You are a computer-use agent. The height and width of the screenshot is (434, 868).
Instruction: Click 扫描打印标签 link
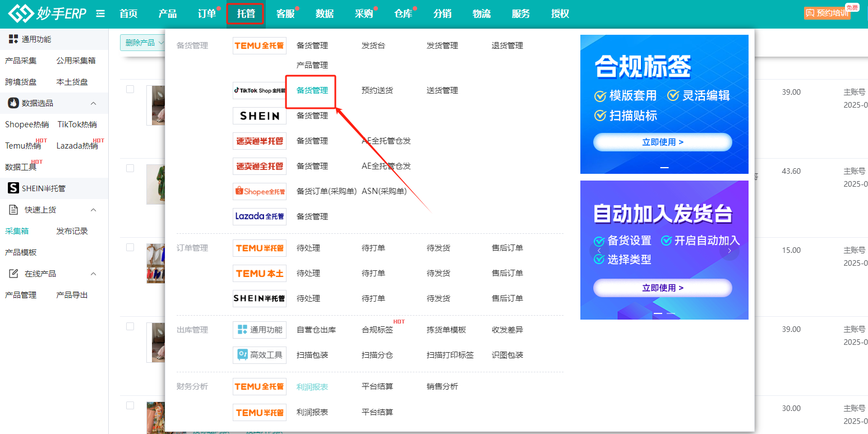pyautogui.click(x=450, y=355)
